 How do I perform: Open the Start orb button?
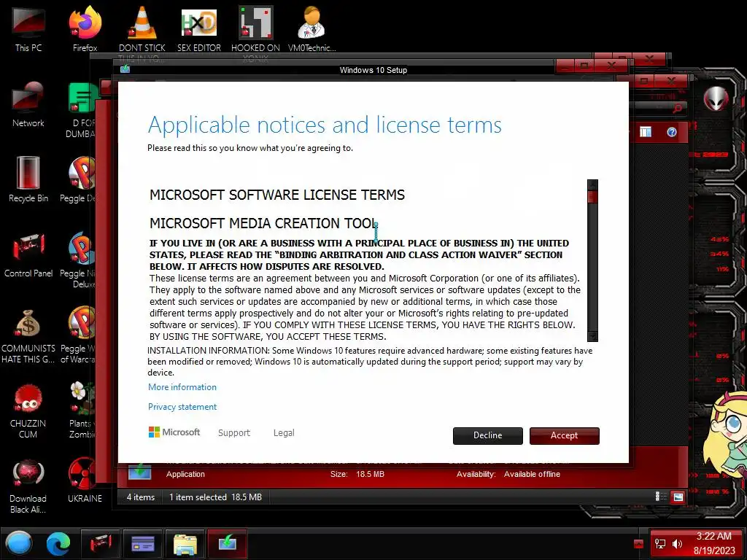coord(19,543)
